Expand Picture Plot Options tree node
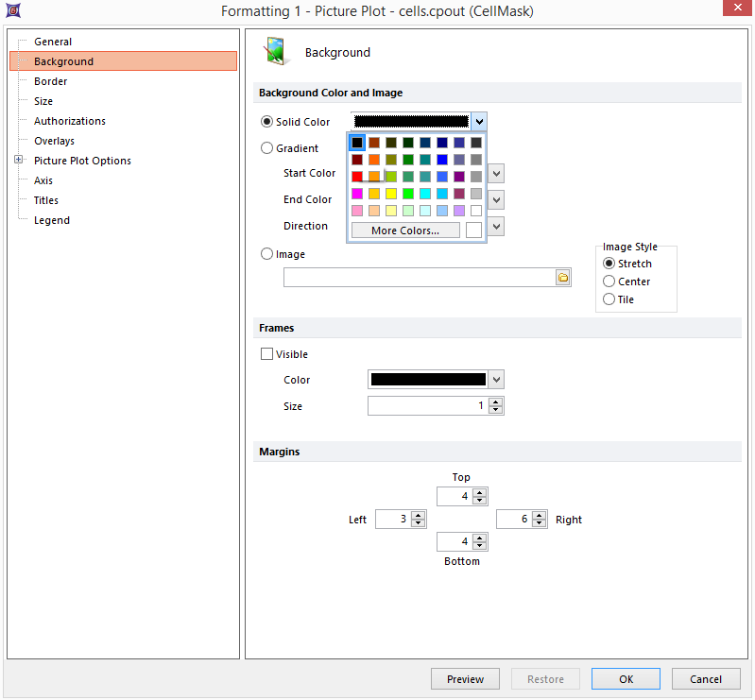The width and height of the screenshot is (755, 700). 18,160
